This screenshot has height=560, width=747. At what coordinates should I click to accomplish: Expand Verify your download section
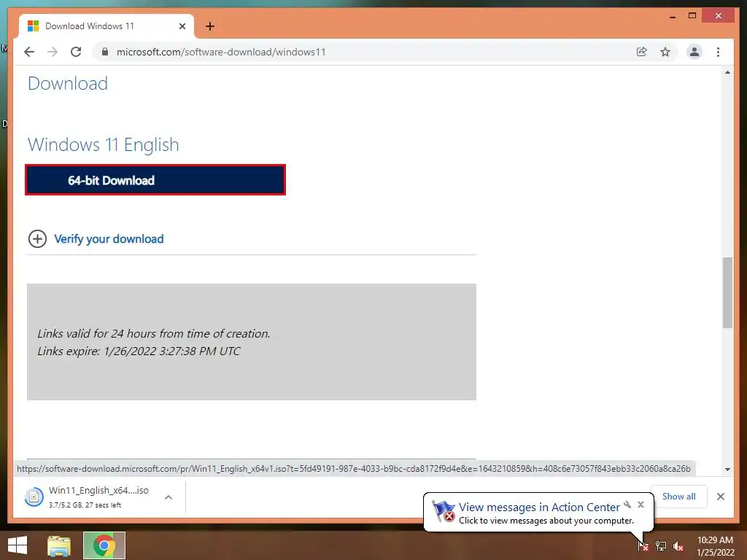click(x=37, y=238)
